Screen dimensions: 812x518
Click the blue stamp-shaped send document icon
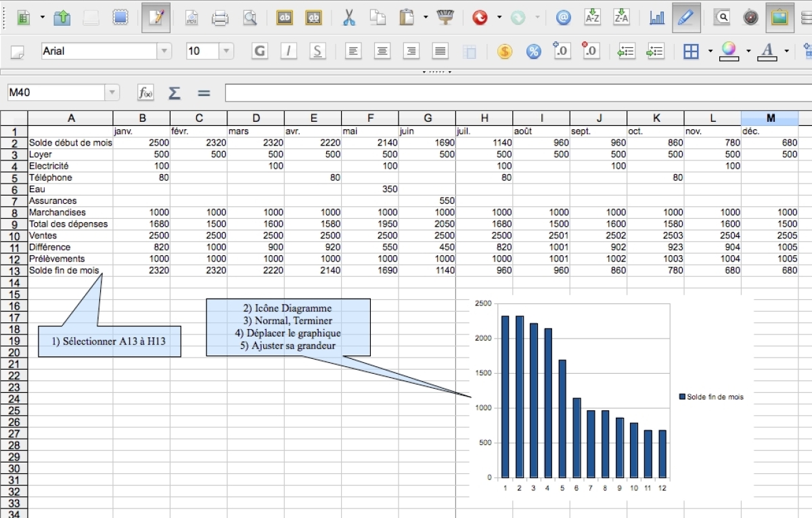click(x=120, y=18)
